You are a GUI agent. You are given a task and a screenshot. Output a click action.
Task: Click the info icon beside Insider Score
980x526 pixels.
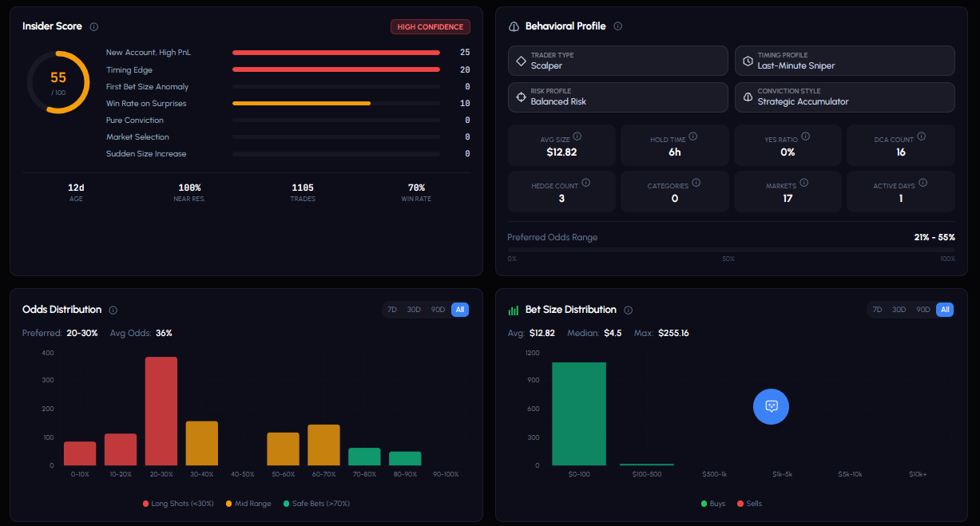pyautogui.click(x=94, y=26)
